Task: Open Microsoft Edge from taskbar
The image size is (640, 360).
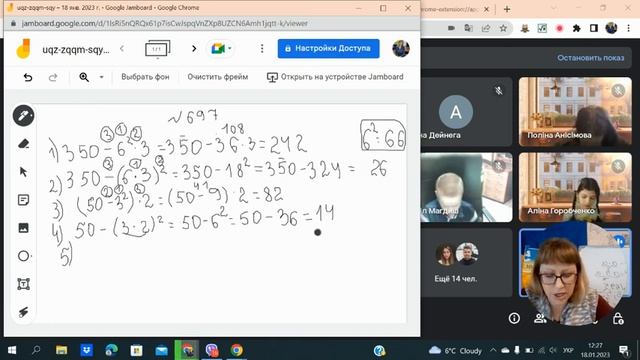Action: click(x=111, y=350)
